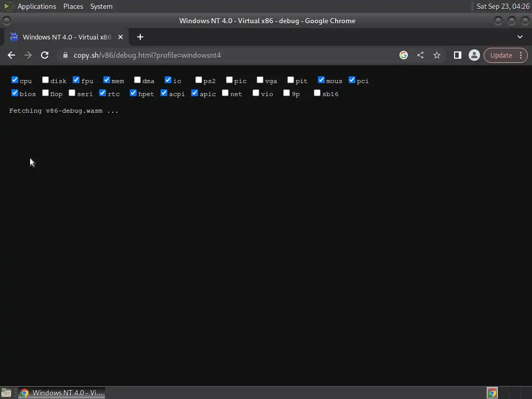Uncheck the bios log checkbox
Image resolution: width=532 pixels, height=399 pixels.
(x=15, y=92)
